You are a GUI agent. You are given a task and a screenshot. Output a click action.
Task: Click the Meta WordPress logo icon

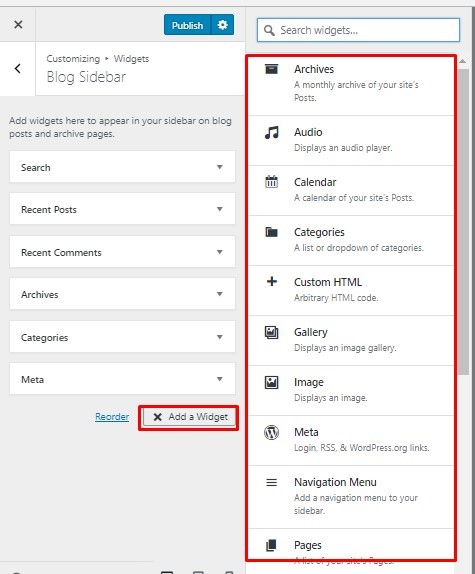pyautogui.click(x=272, y=432)
